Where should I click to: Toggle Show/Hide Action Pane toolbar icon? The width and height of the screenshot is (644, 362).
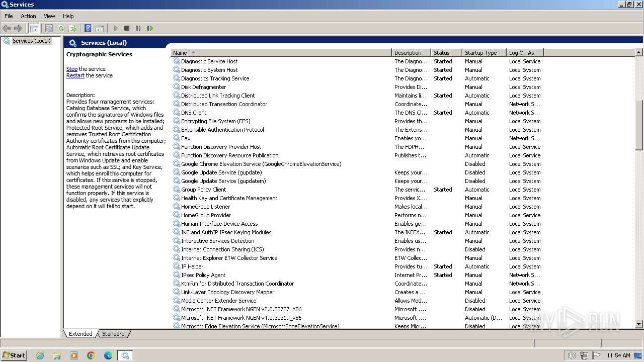tap(100, 29)
